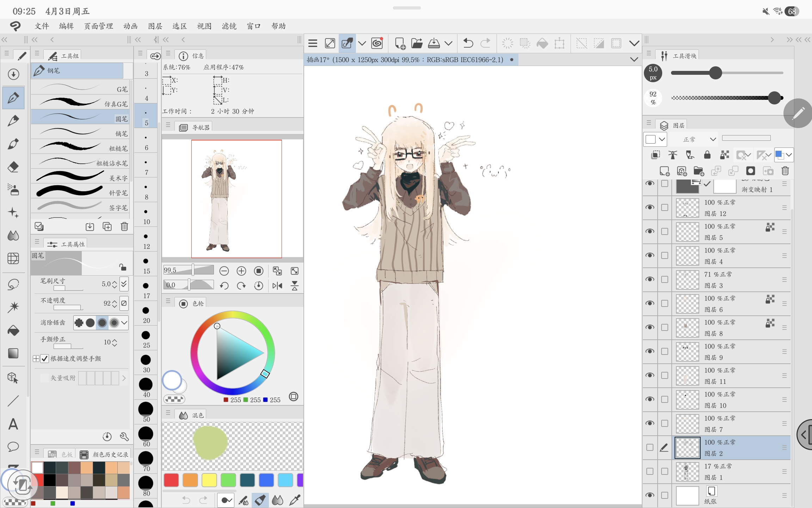Select the Eraser tool in the left toolbar

13,167
